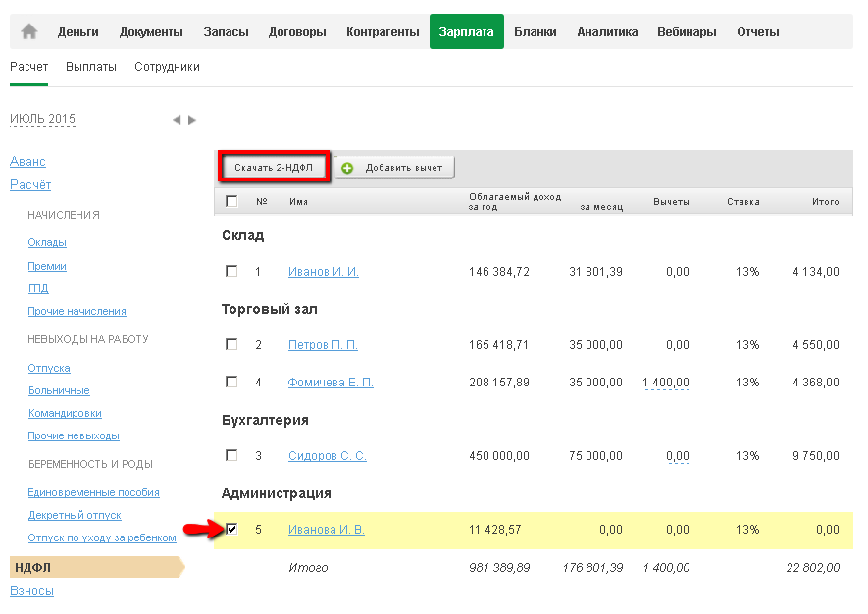Check the box for Иванов И. И.
The width and height of the screenshot is (868, 614).
(x=231, y=271)
